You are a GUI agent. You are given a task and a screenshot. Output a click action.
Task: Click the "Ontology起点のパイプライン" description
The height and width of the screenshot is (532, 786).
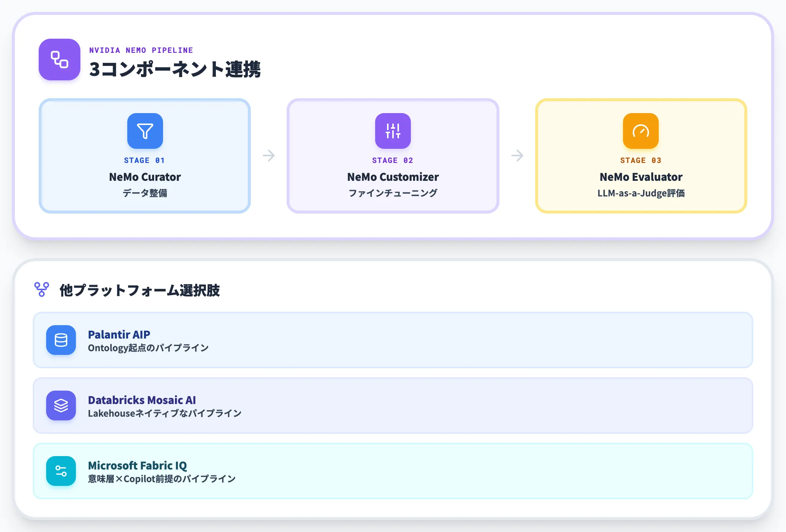click(x=148, y=348)
